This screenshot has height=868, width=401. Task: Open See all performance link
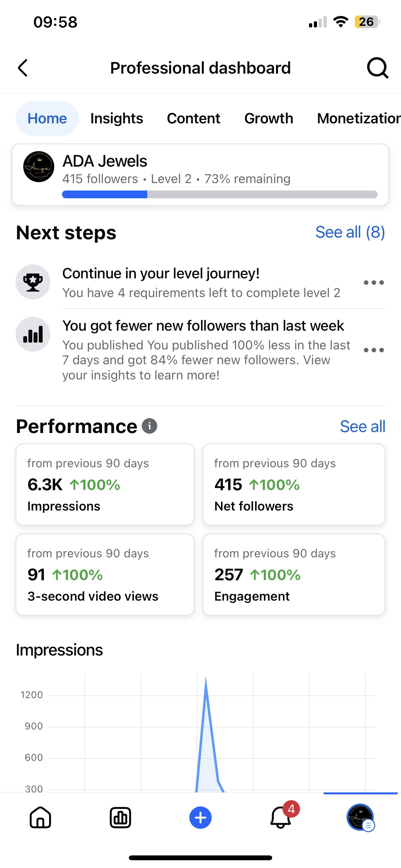[x=362, y=427]
